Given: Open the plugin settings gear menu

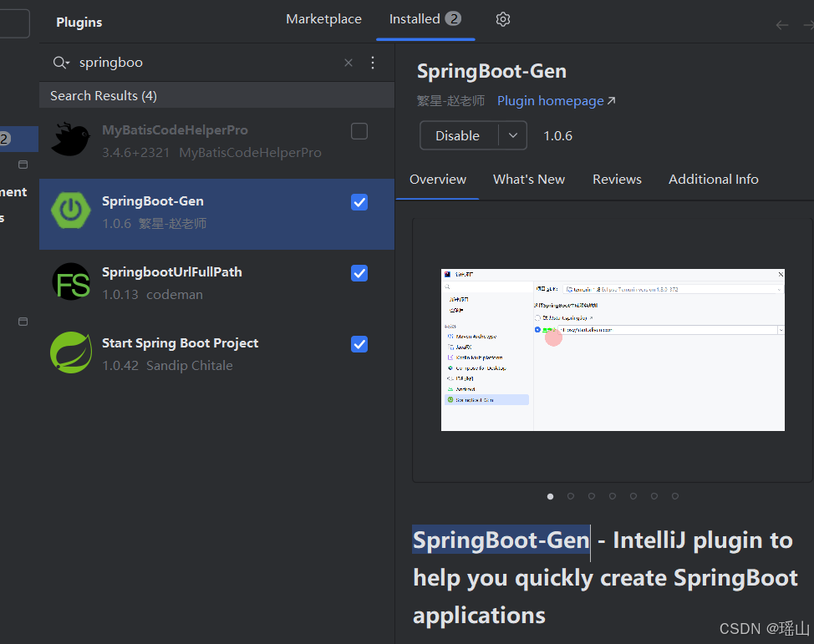Looking at the screenshot, I should click(502, 19).
